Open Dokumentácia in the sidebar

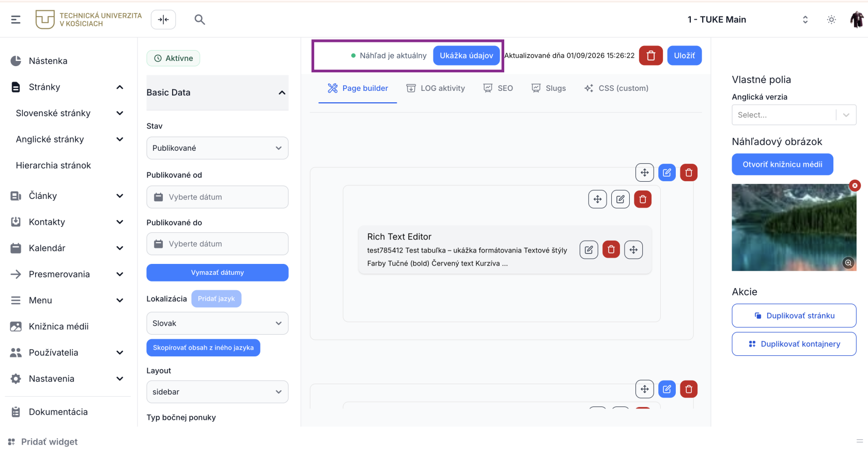(58, 412)
